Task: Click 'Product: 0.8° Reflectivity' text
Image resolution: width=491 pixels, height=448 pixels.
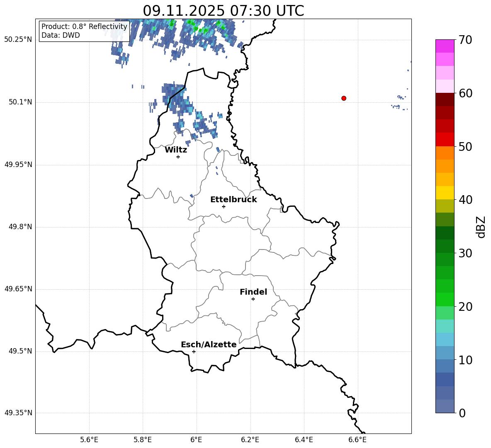Action: click(84, 26)
